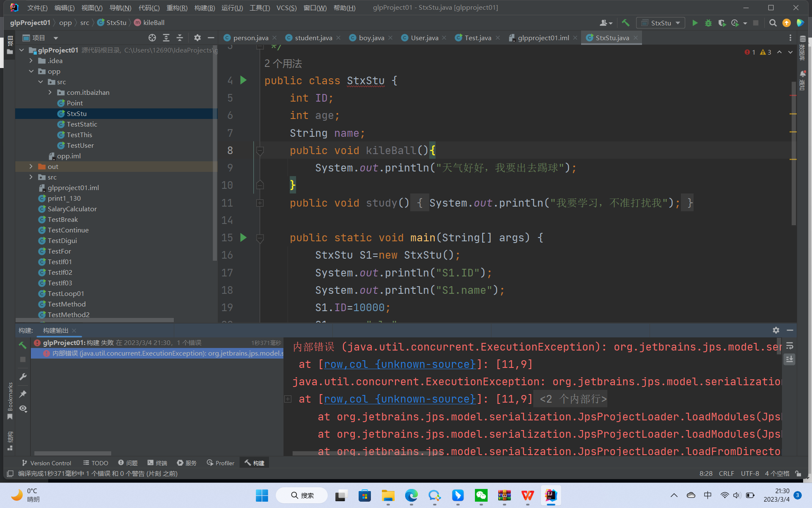Pin the build tab with the pin icon

coord(23,394)
